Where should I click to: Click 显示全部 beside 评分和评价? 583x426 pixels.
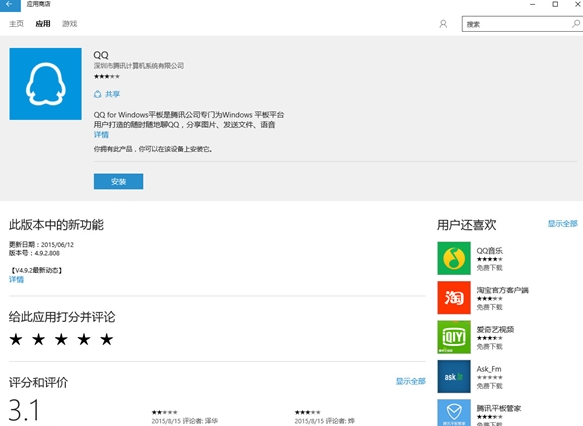click(410, 381)
